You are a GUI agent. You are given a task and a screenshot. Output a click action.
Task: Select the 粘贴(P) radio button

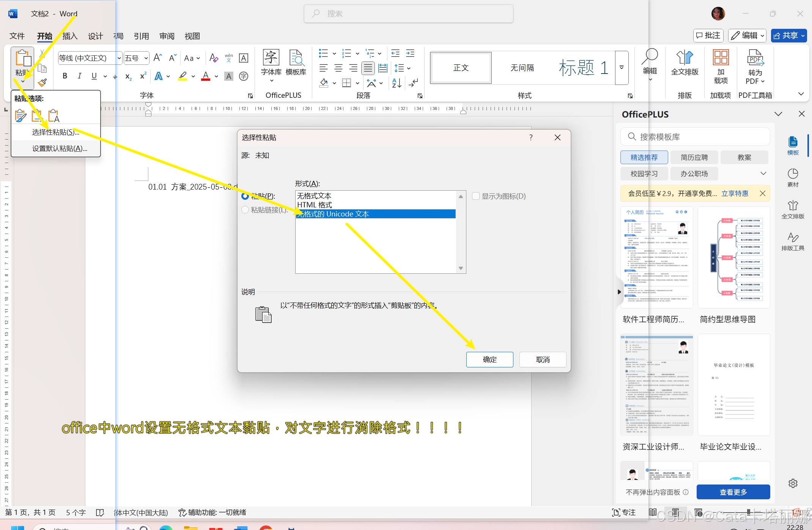245,196
